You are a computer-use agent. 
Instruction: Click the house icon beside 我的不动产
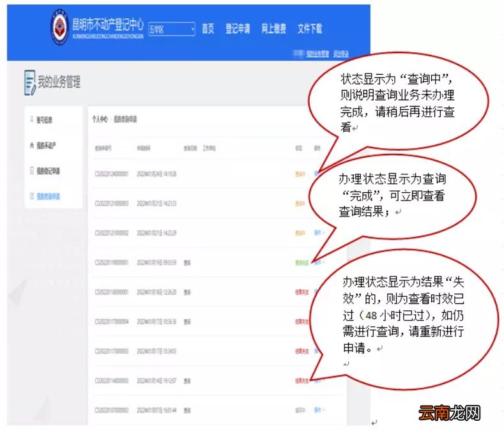point(32,146)
